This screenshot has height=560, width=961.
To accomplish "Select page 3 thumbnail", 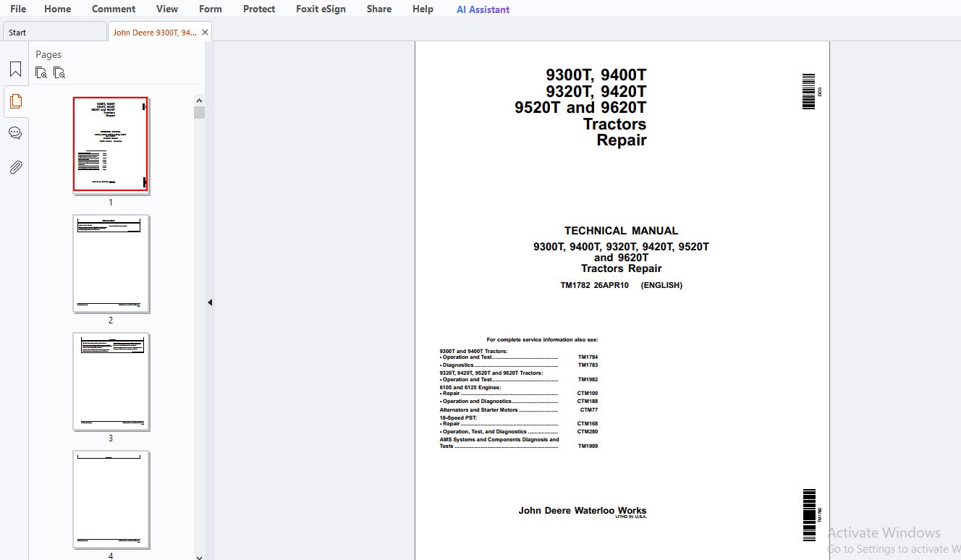I will click(x=111, y=381).
